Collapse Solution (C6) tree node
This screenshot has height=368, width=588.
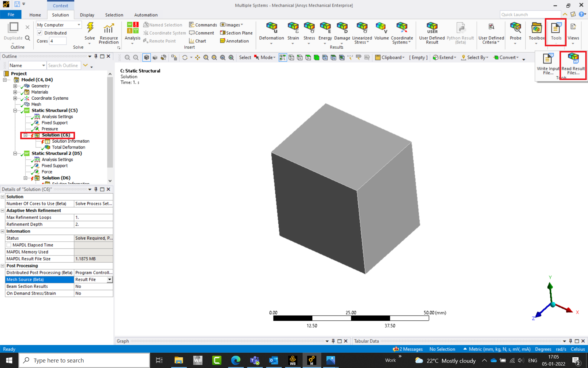coord(25,135)
